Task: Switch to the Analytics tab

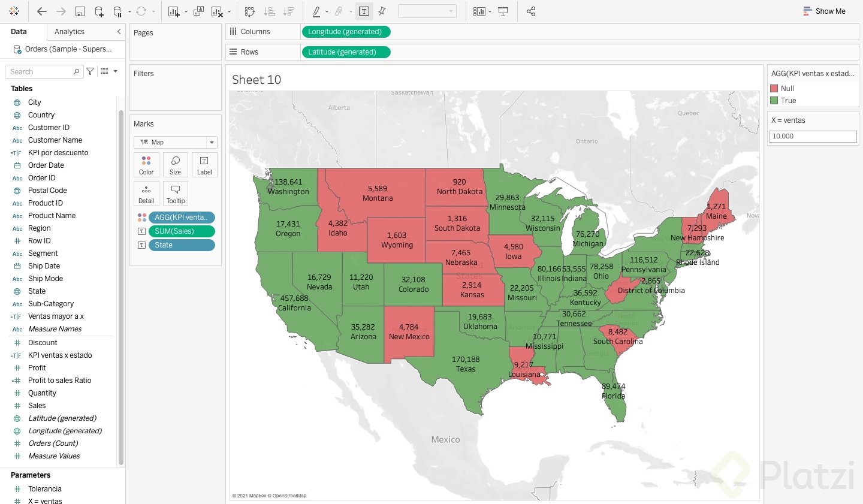Action: point(70,32)
